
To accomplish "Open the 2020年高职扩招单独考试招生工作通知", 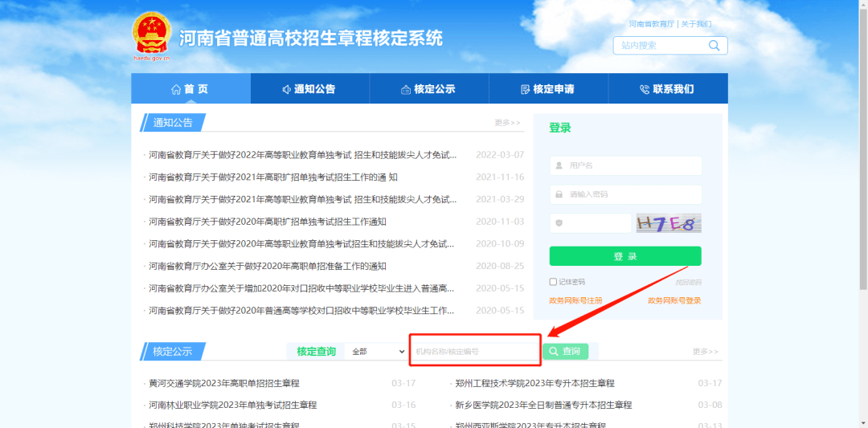I will click(x=268, y=222).
